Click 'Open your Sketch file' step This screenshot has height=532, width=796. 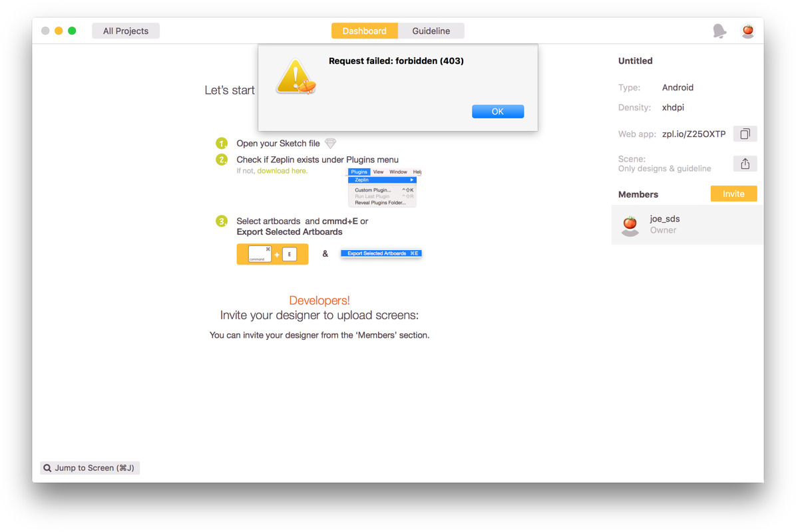278,144
